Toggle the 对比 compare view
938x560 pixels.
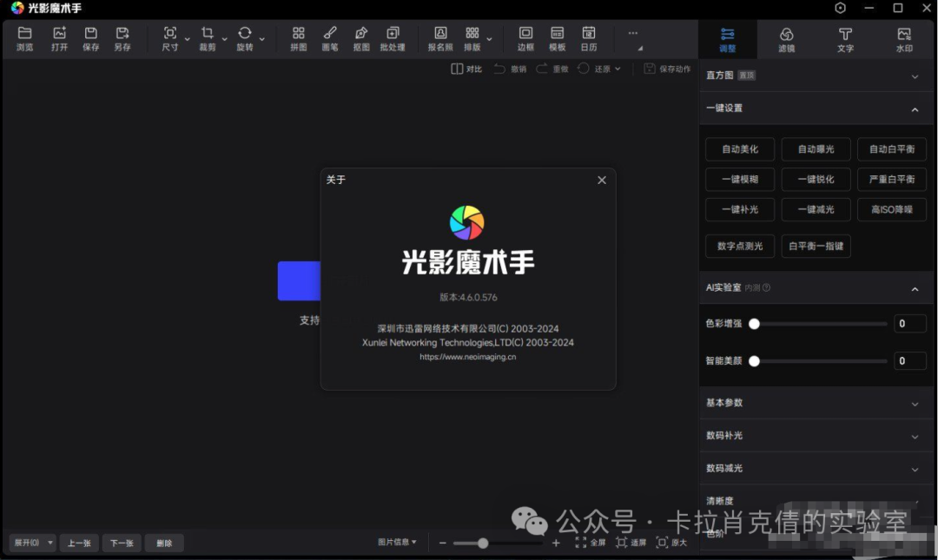pyautogui.click(x=466, y=69)
